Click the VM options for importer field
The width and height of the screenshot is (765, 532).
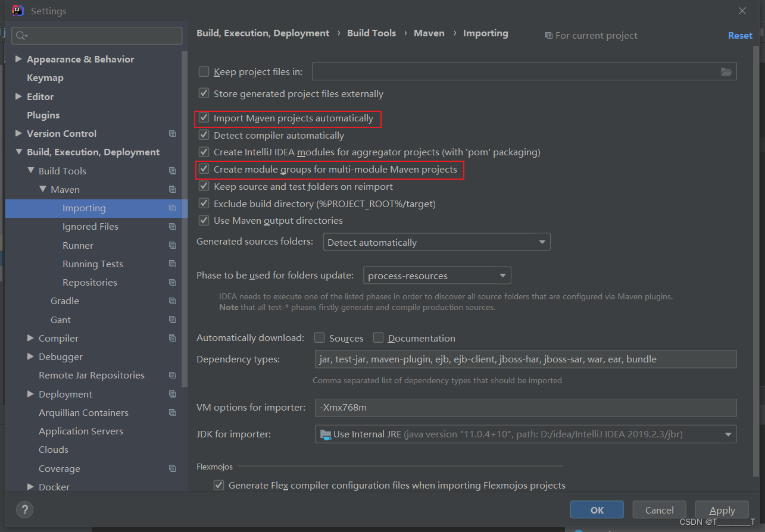526,408
